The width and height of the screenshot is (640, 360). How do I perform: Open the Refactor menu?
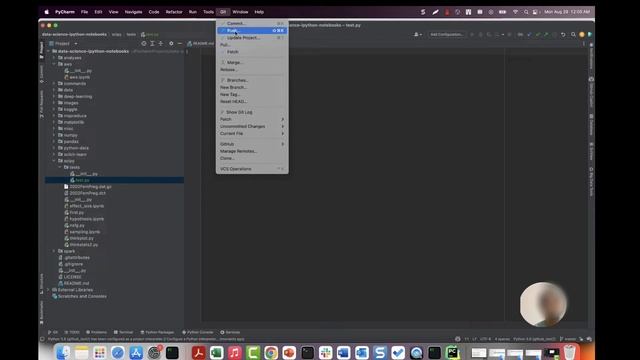click(174, 12)
